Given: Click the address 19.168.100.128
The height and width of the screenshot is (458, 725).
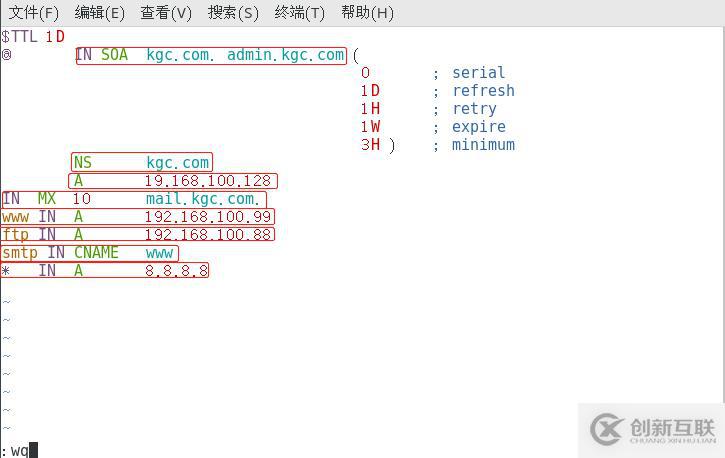Looking at the screenshot, I should point(208,181).
